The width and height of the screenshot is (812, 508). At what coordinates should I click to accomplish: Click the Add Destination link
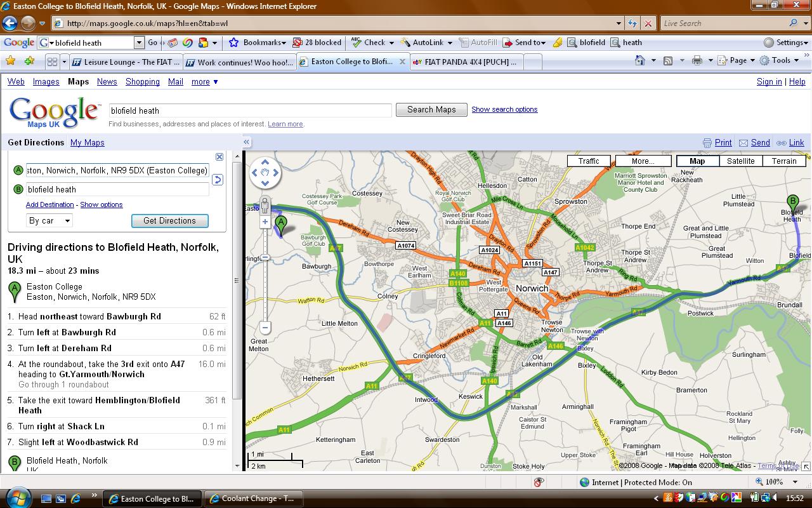tap(50, 204)
